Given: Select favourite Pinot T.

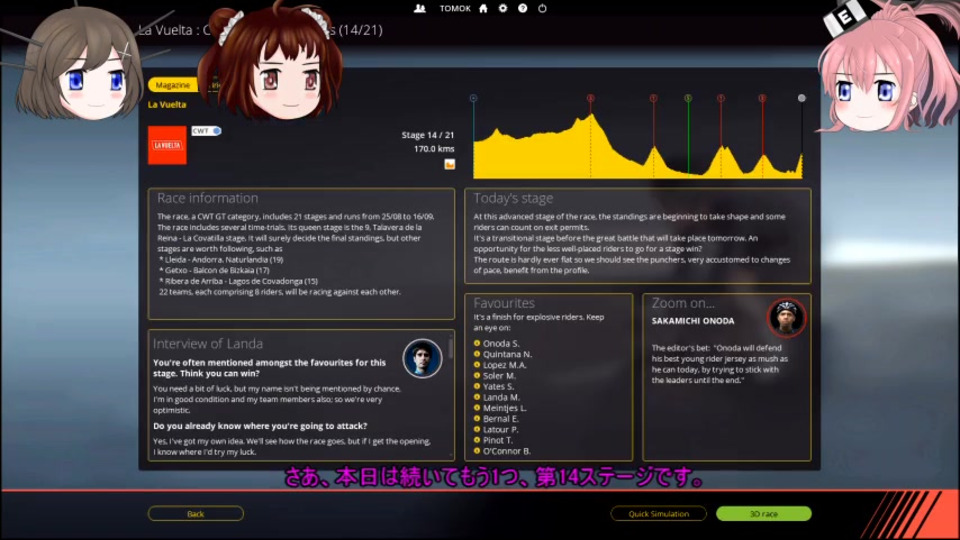Looking at the screenshot, I should 498,440.
